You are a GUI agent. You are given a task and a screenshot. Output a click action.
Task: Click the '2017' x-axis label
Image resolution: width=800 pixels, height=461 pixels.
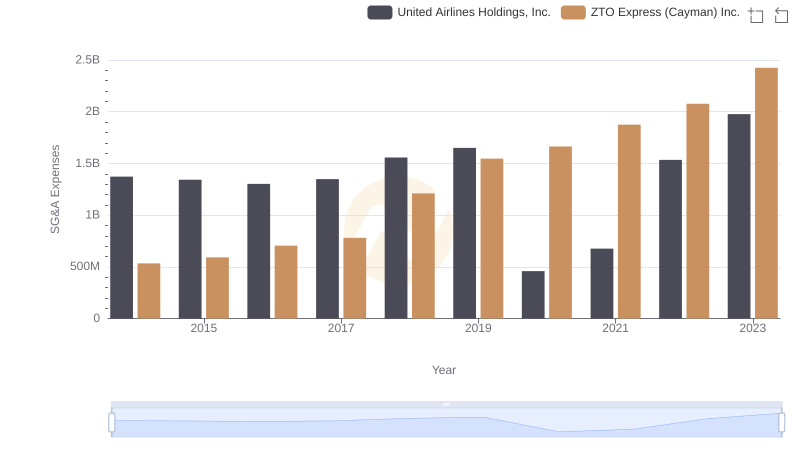(x=341, y=328)
